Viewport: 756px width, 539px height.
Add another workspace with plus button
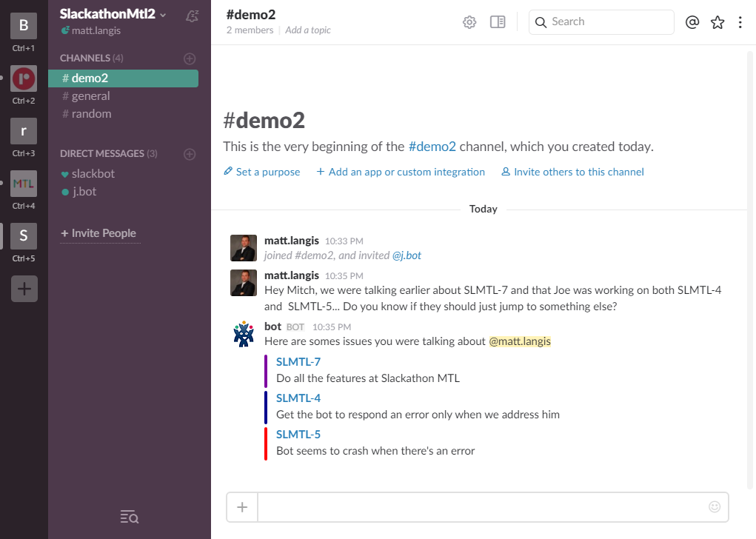[x=24, y=289]
